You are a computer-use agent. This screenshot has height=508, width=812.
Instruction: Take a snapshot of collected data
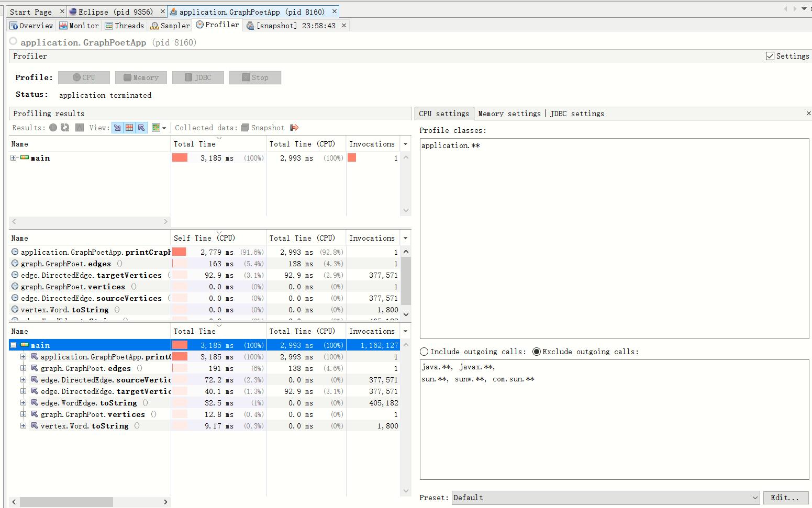click(x=263, y=128)
